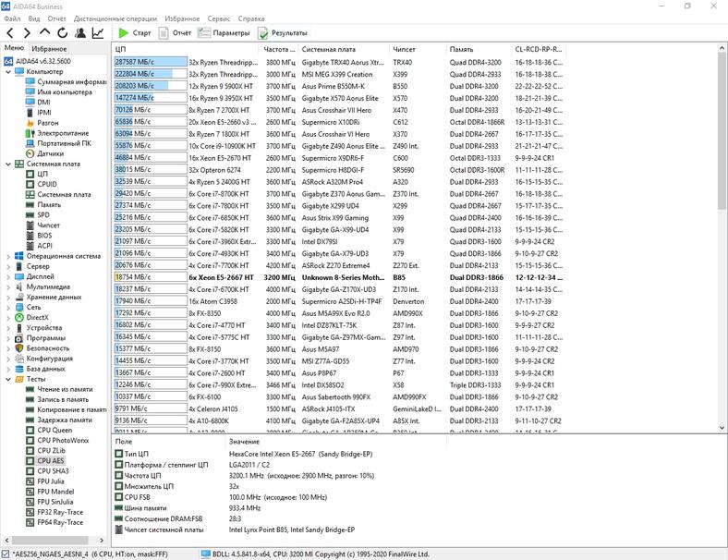Select the FPU Mandel benchmark

coord(55,492)
